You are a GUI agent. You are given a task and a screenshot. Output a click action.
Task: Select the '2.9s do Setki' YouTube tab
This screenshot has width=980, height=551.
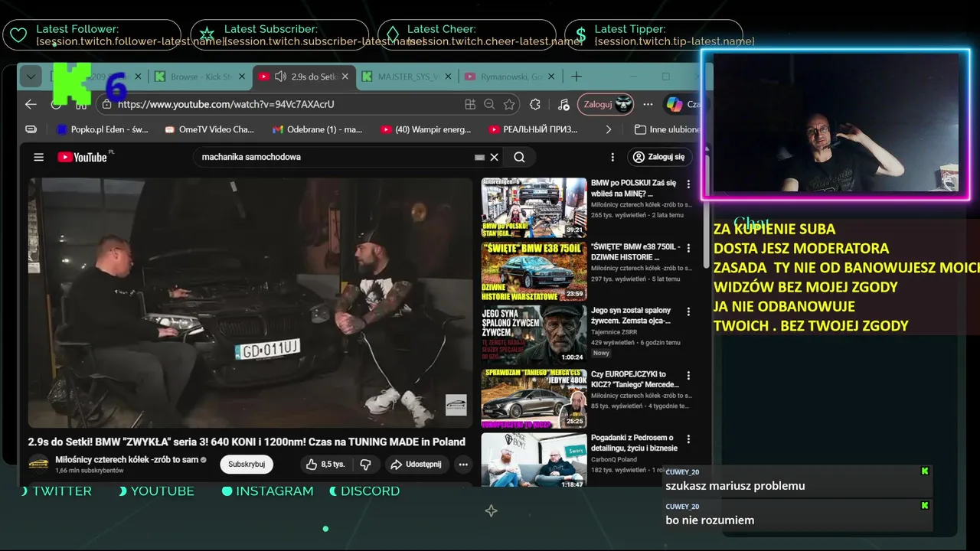click(x=305, y=77)
